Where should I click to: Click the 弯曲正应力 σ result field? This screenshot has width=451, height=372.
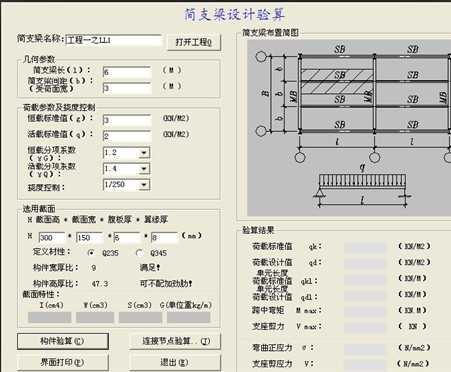click(x=365, y=349)
